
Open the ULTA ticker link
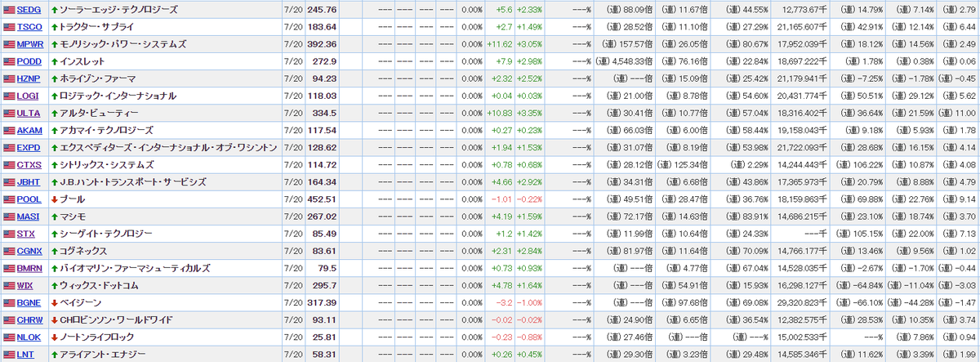point(28,114)
